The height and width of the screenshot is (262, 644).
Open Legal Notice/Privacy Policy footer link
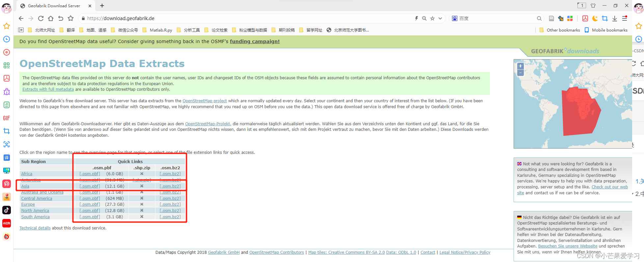pyautogui.click(x=465, y=252)
